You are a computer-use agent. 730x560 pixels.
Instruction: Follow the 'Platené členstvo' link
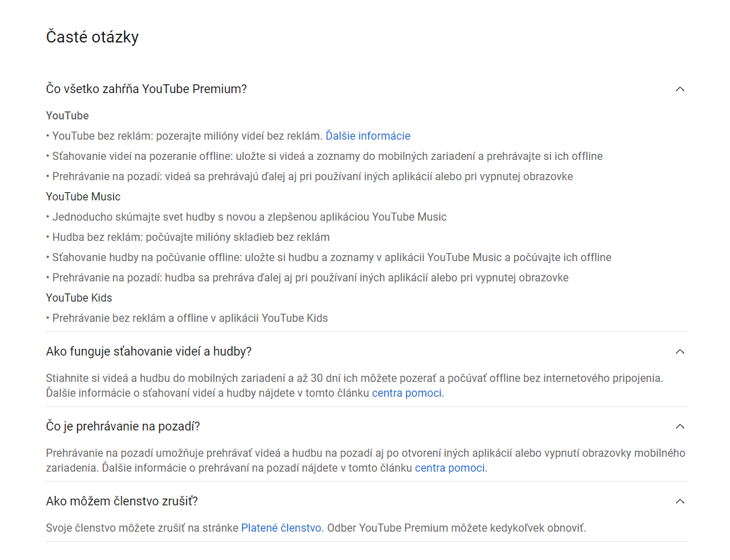point(281,528)
